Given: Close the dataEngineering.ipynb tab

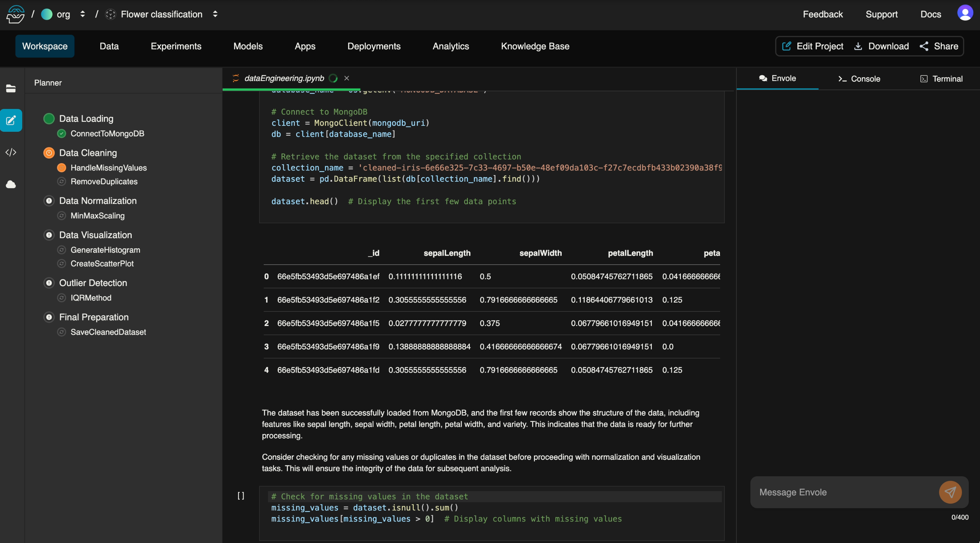Looking at the screenshot, I should (347, 78).
